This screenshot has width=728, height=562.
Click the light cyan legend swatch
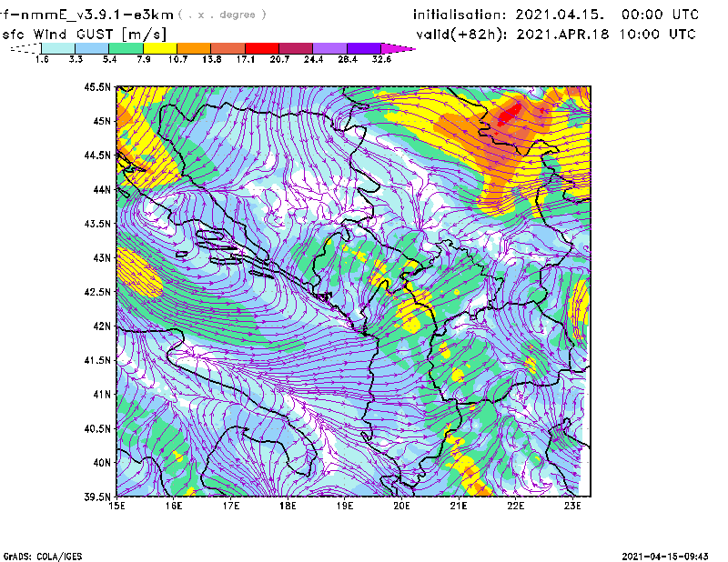(58, 48)
